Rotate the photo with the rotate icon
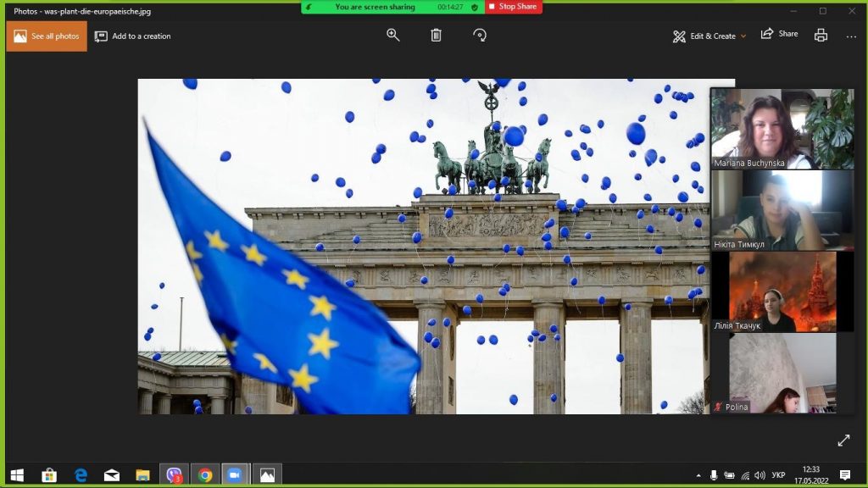The height and width of the screenshot is (488, 868). click(480, 36)
